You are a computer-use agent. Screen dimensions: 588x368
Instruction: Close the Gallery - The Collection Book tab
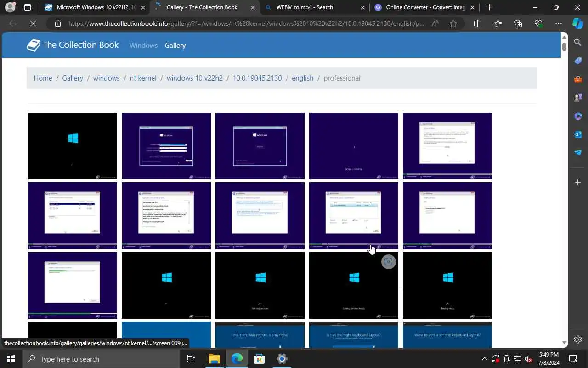(252, 7)
